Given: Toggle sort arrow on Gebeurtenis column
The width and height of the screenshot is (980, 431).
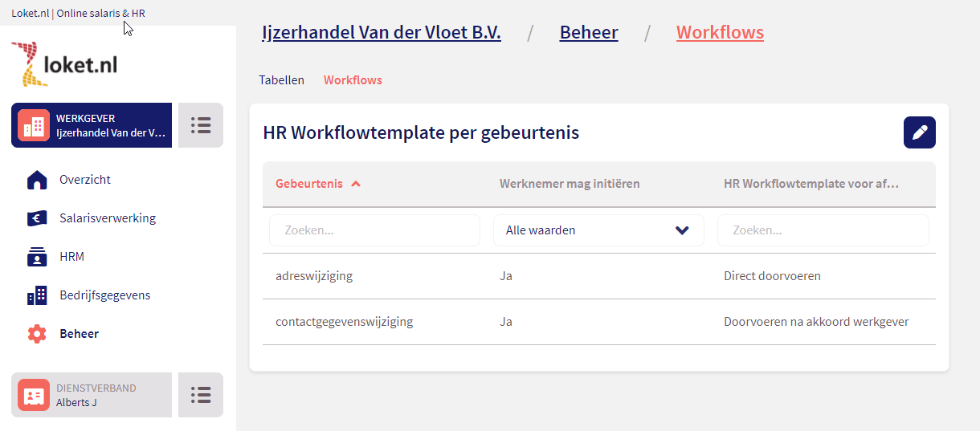Looking at the screenshot, I should tap(356, 184).
